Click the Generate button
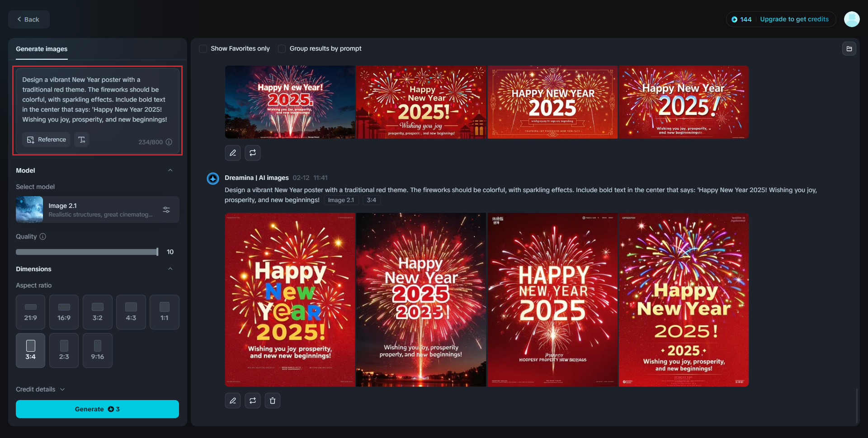Viewport: 868px width, 438px height. coord(97,409)
